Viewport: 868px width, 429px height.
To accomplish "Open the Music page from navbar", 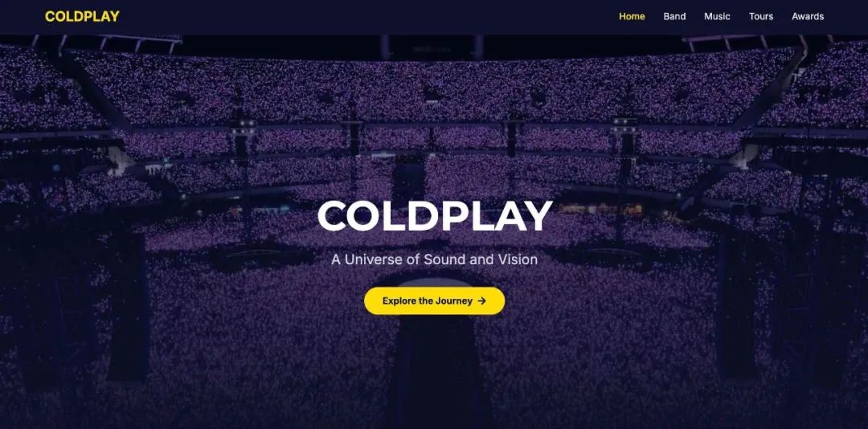I will 717,17.
